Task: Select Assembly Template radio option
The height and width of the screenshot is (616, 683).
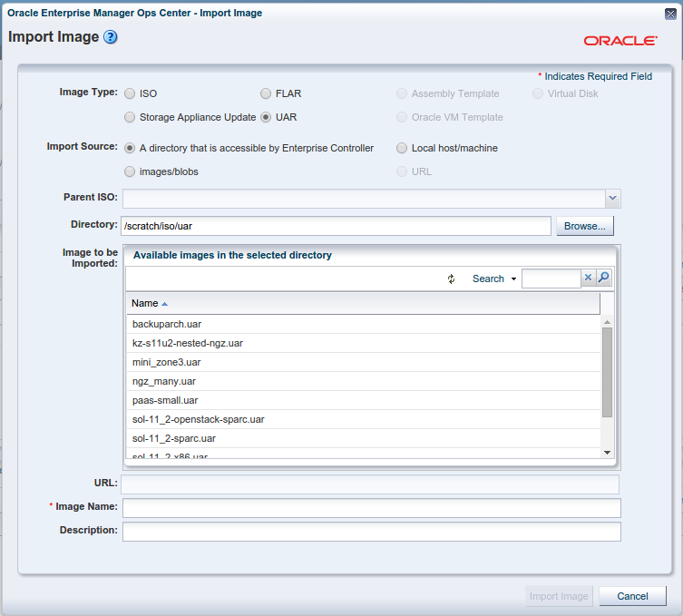Action: (x=402, y=93)
